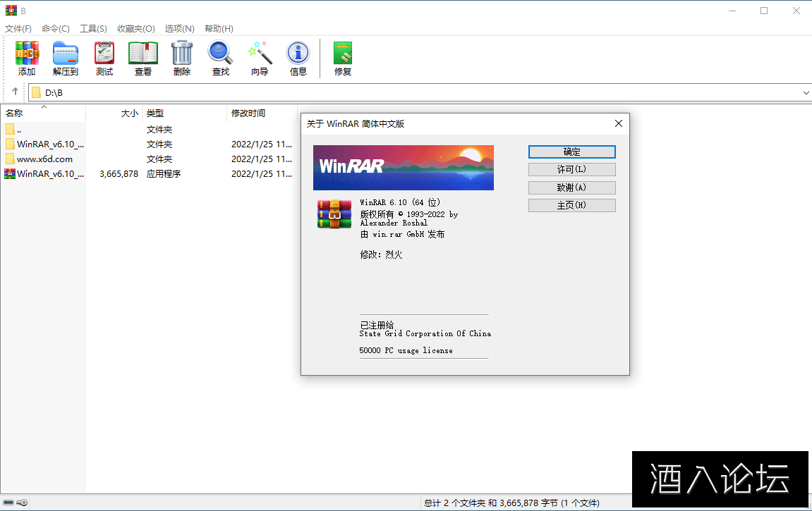Screen dimensions: 812x511
Task: Open the 收藏夹(O) menu
Action: click(135, 28)
